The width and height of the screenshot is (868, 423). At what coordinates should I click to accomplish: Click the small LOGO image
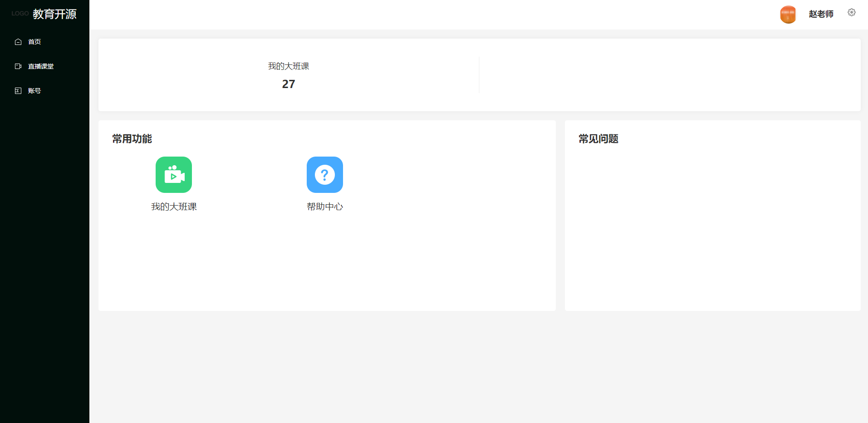[20, 14]
